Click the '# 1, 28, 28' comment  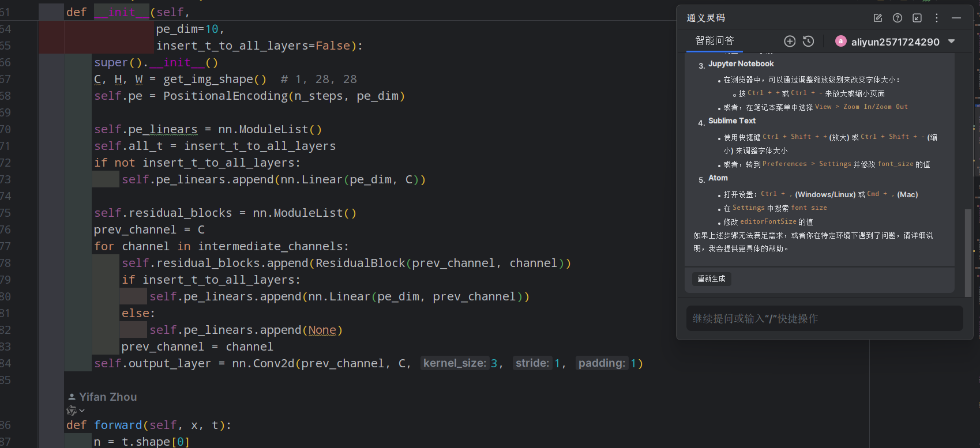click(x=319, y=79)
